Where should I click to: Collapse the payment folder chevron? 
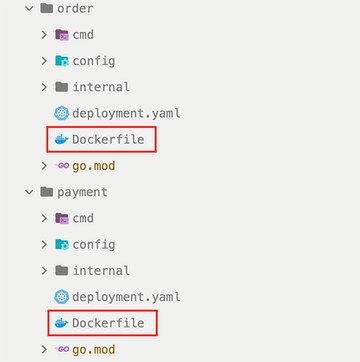point(30,192)
